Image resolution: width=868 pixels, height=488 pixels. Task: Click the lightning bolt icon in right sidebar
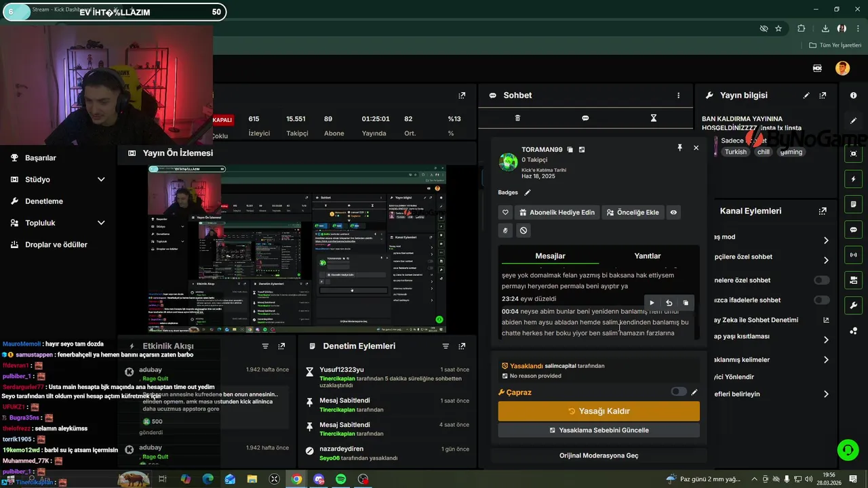(x=853, y=179)
